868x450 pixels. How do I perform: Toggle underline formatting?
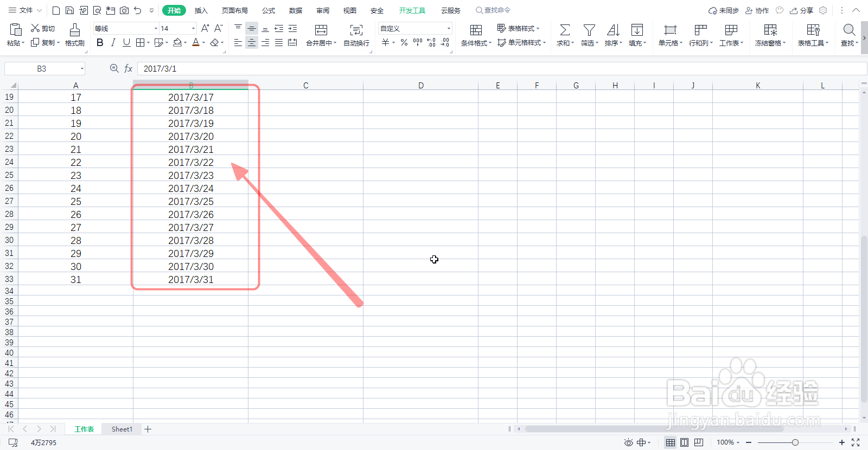point(126,42)
